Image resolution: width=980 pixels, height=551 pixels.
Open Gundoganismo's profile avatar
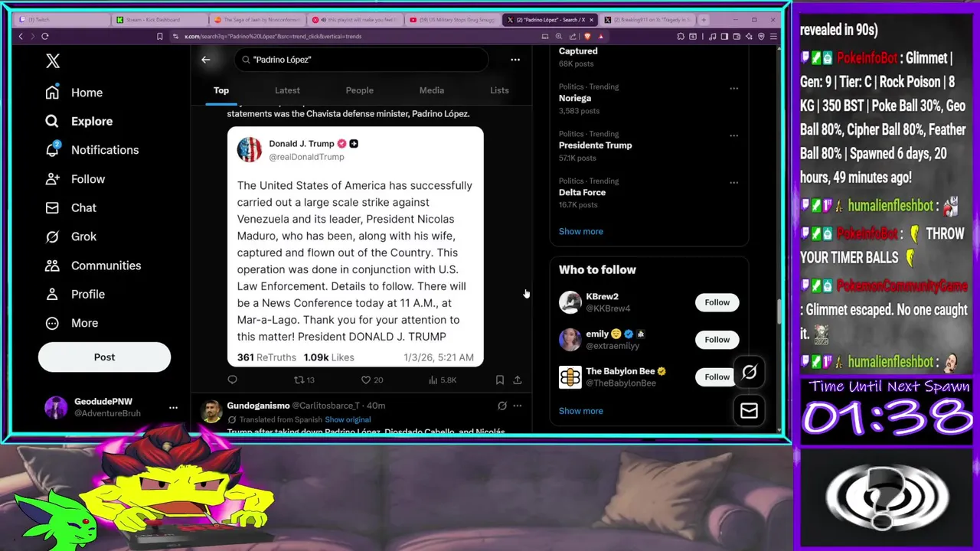tap(211, 411)
